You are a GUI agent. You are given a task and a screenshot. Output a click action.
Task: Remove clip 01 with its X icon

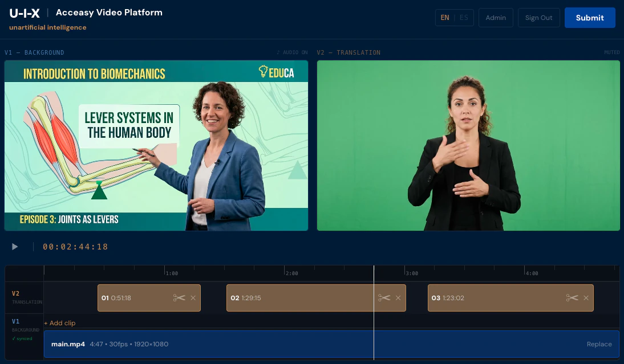[193, 298]
